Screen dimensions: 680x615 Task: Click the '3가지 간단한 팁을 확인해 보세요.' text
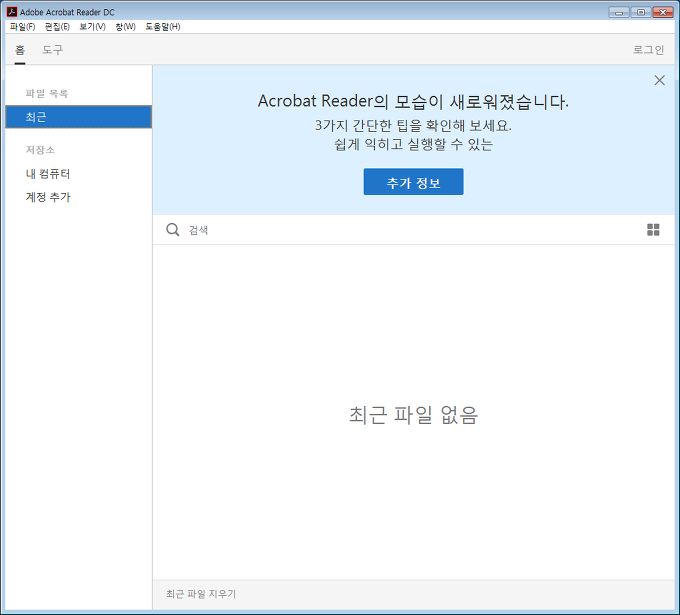click(413, 126)
